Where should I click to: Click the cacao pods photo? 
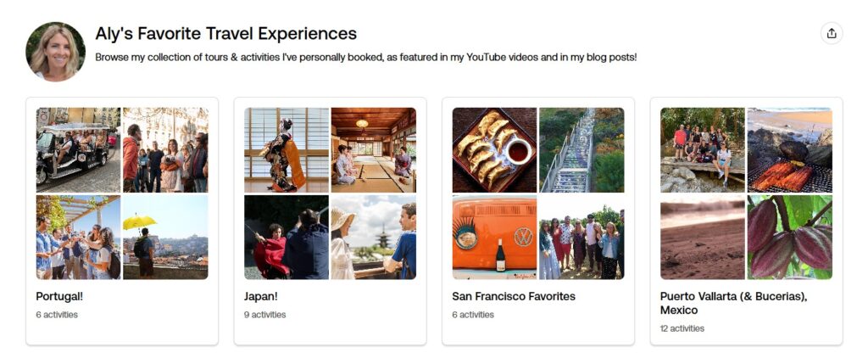[x=789, y=237]
